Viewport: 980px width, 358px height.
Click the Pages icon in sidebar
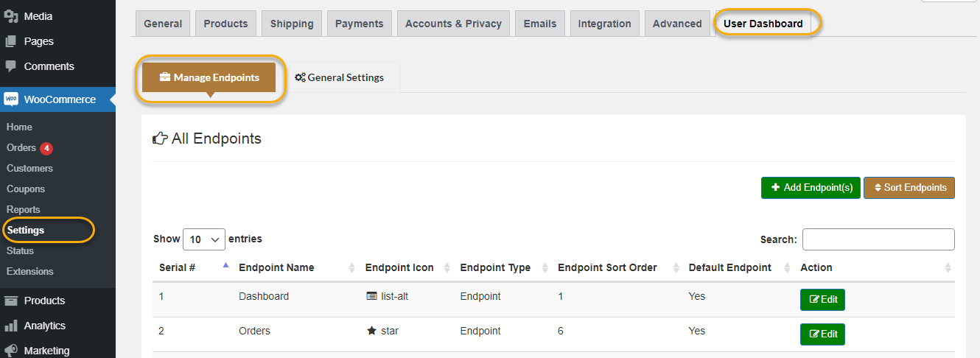pos(11,41)
